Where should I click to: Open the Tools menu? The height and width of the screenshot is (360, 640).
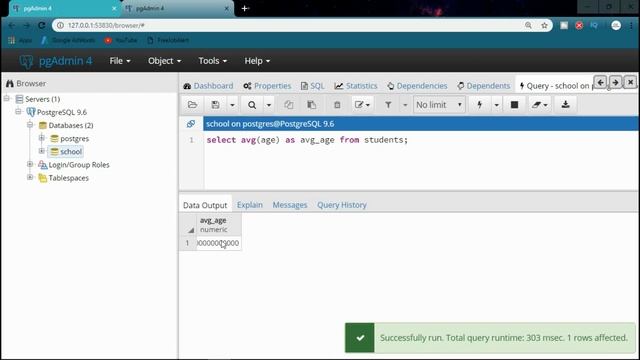[x=213, y=61]
